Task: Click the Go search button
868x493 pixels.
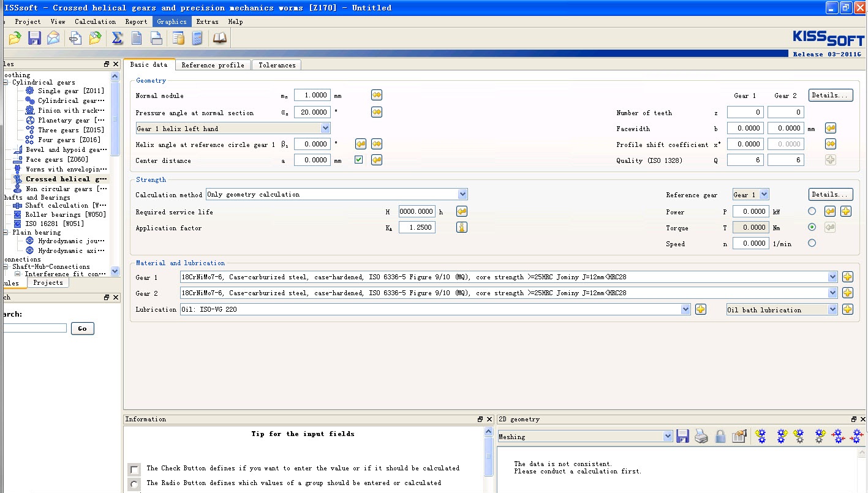Action: click(82, 328)
